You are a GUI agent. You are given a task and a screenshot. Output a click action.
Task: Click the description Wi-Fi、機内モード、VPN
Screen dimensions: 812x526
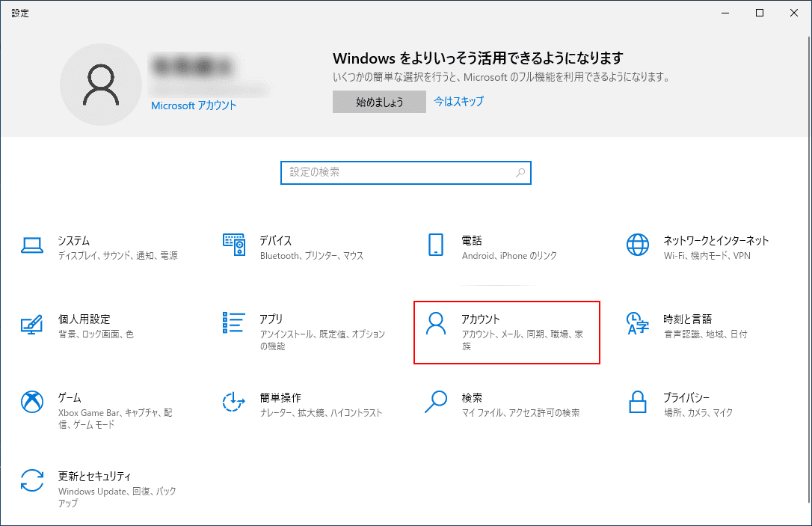707,255
